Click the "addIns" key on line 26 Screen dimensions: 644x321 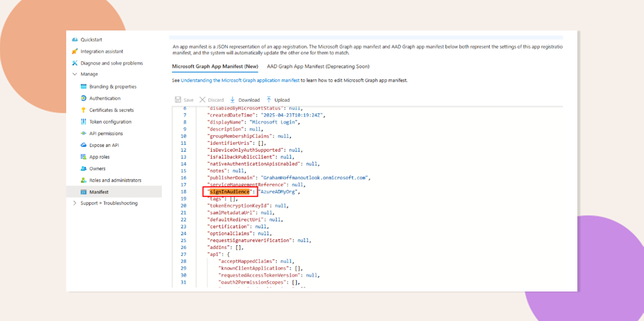[218, 248]
